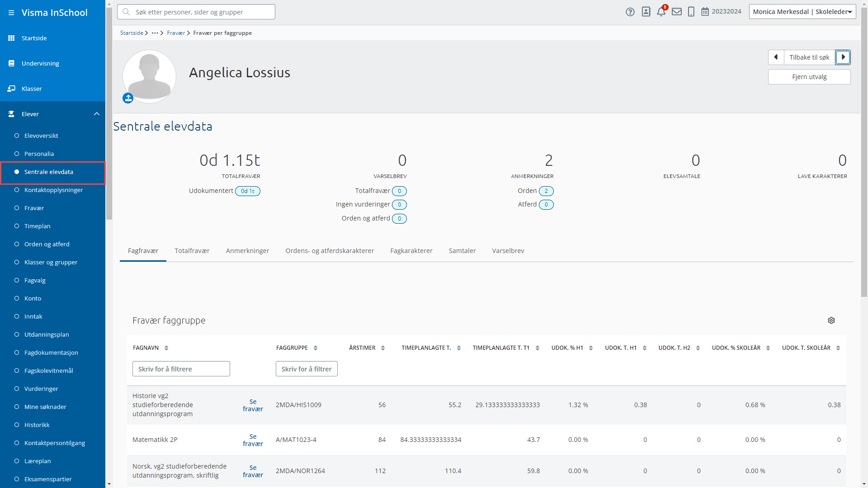Go to previous student arrow button

pyautogui.click(x=776, y=57)
